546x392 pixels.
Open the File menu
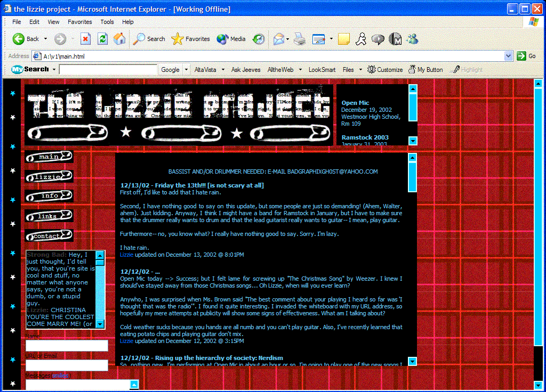coord(17,21)
